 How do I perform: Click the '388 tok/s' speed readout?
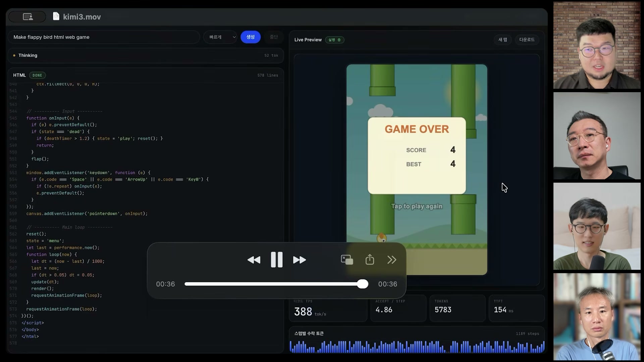click(310, 312)
